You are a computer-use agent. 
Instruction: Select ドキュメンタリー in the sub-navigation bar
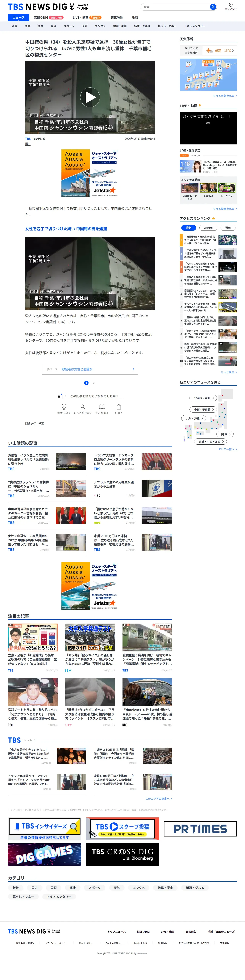[x=195, y=26]
